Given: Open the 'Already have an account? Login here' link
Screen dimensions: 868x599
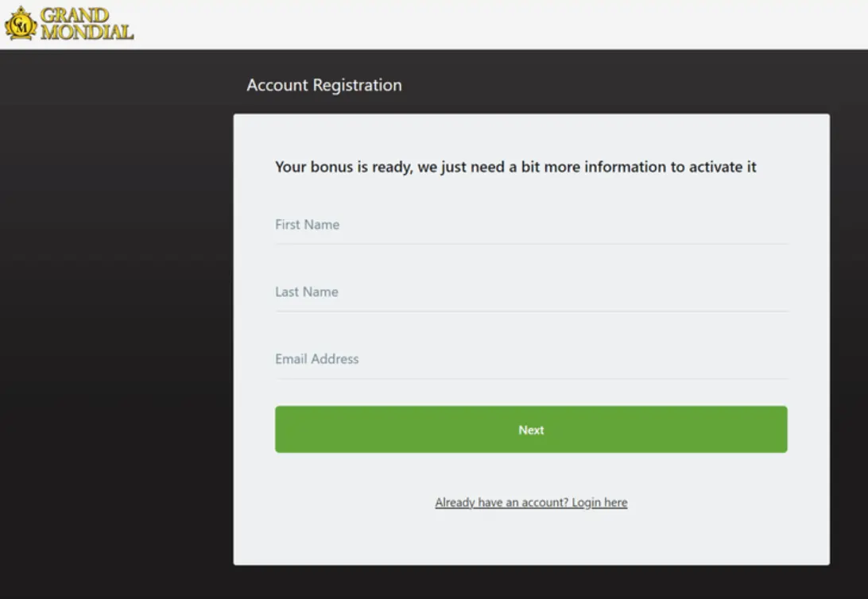Looking at the screenshot, I should coord(531,502).
